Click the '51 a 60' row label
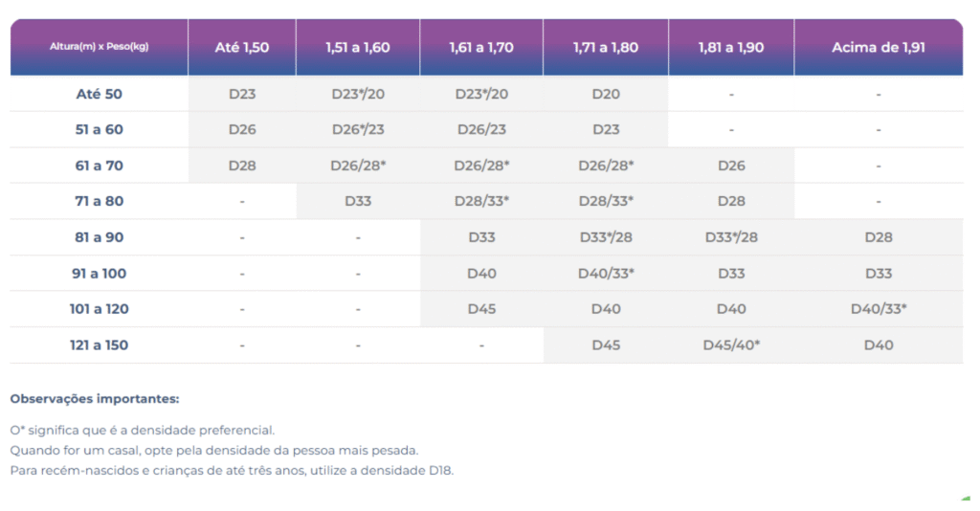The height and width of the screenshot is (511, 980). (100, 129)
